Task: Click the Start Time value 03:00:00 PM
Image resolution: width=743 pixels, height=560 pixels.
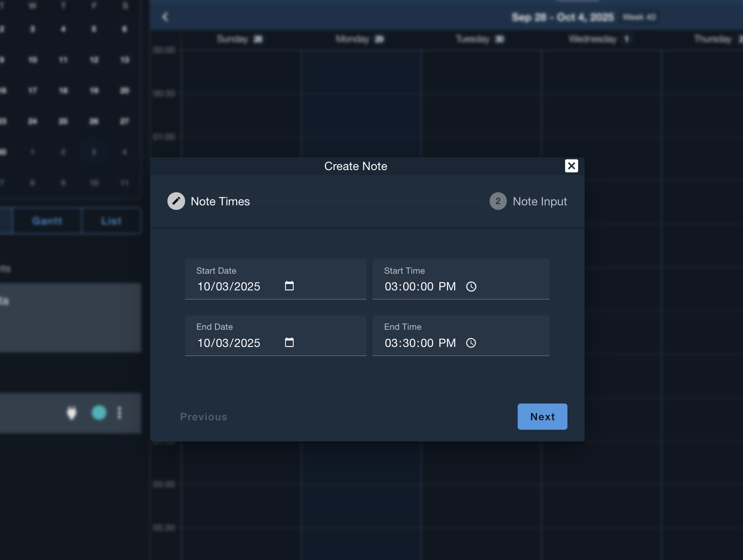Action: (x=420, y=287)
